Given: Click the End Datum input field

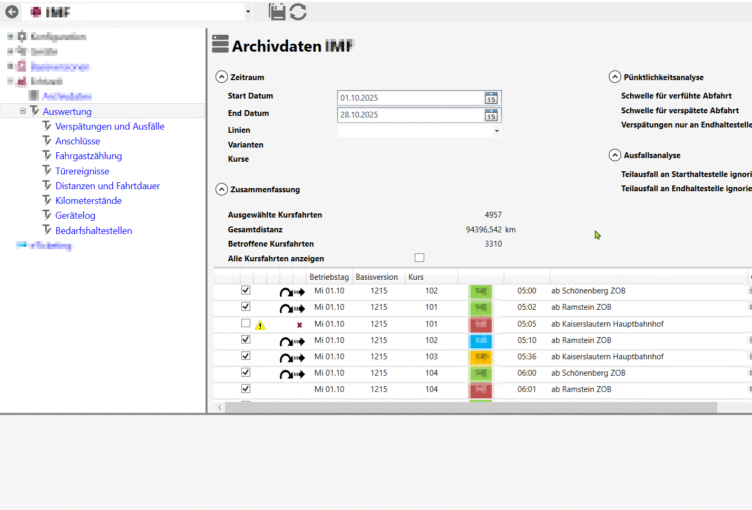Looking at the screenshot, I should (410, 115).
